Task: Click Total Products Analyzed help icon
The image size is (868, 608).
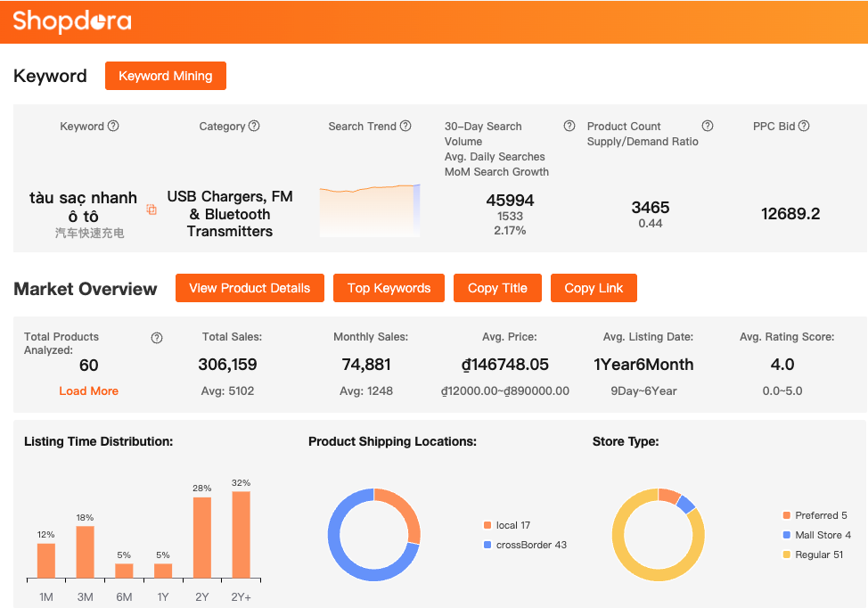Action: click(x=157, y=338)
